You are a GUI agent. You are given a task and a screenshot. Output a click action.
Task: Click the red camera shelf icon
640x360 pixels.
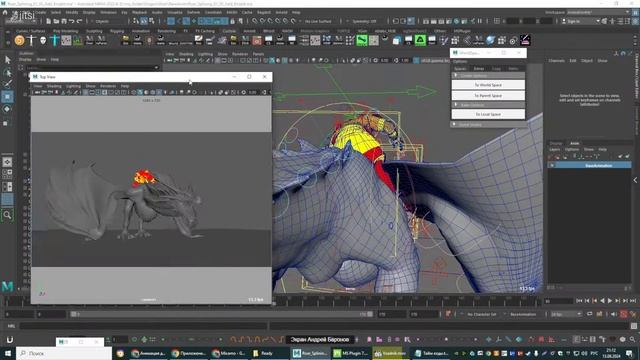(x=257, y=40)
